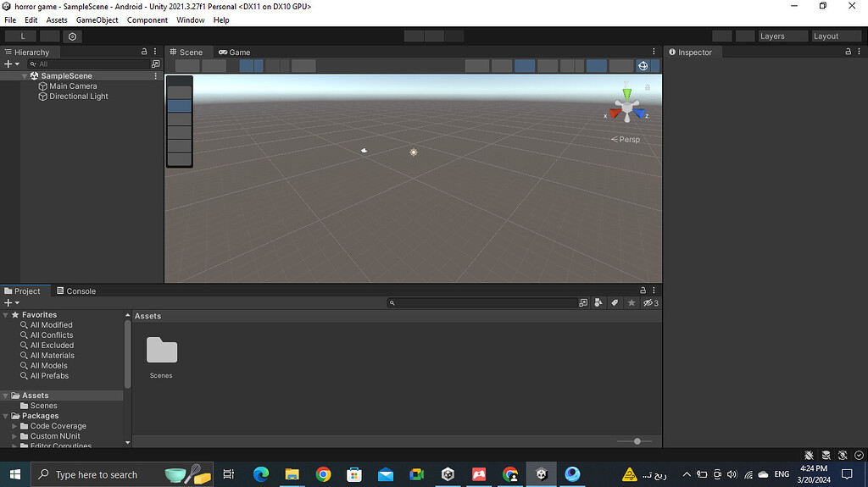Open the Component menu
Image resolution: width=868 pixels, height=487 pixels.
[x=147, y=20]
